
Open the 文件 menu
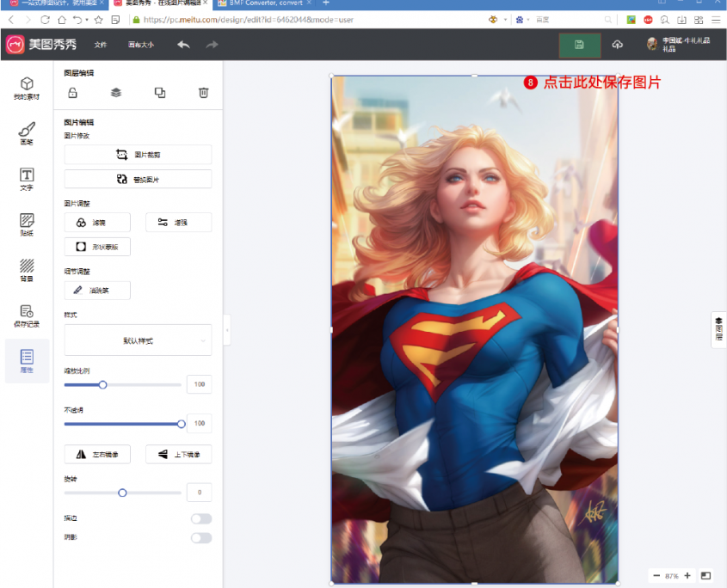[100, 45]
